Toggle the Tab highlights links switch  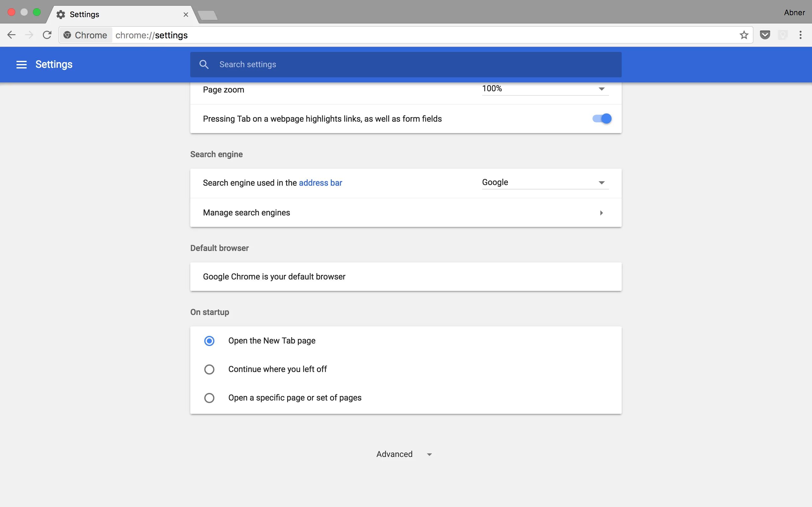pos(601,119)
